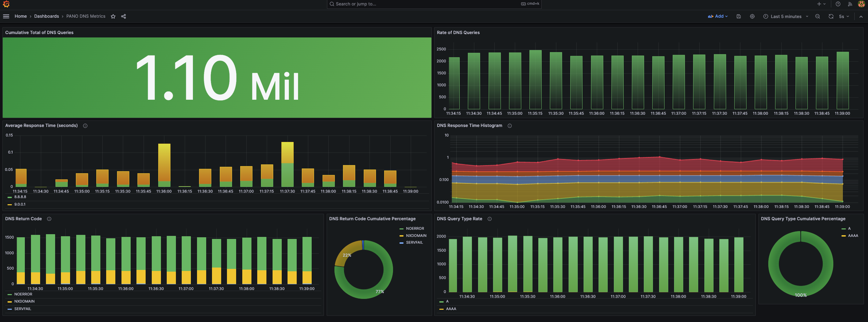Screen dimensions: 868x322
Task: Open the help question mark icon
Action: click(838, 4)
